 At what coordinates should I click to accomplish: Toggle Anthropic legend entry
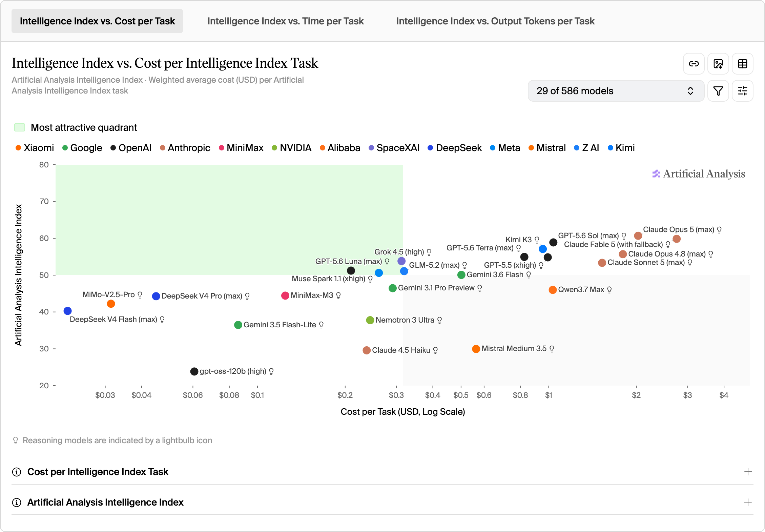185,148
